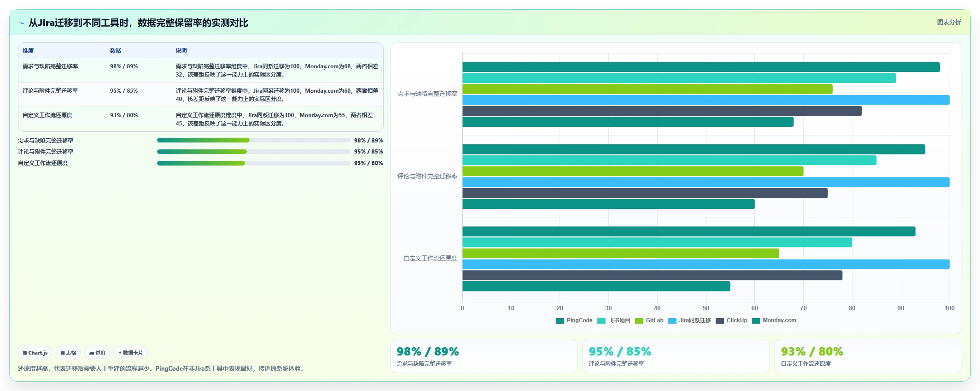Click the lime GitLab bar in the 自定义工作流还原度 group
Image resolution: width=980 pixels, height=391 pixels.
coord(621,253)
